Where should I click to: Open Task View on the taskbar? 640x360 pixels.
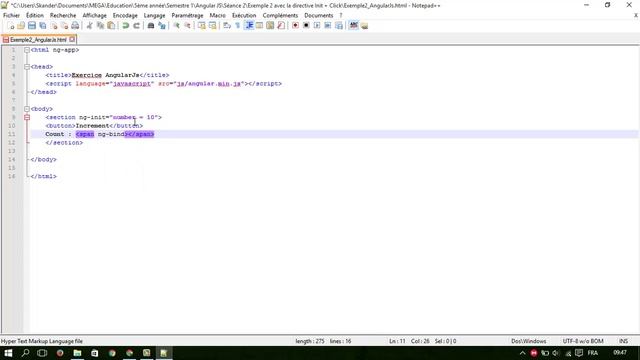point(42,353)
